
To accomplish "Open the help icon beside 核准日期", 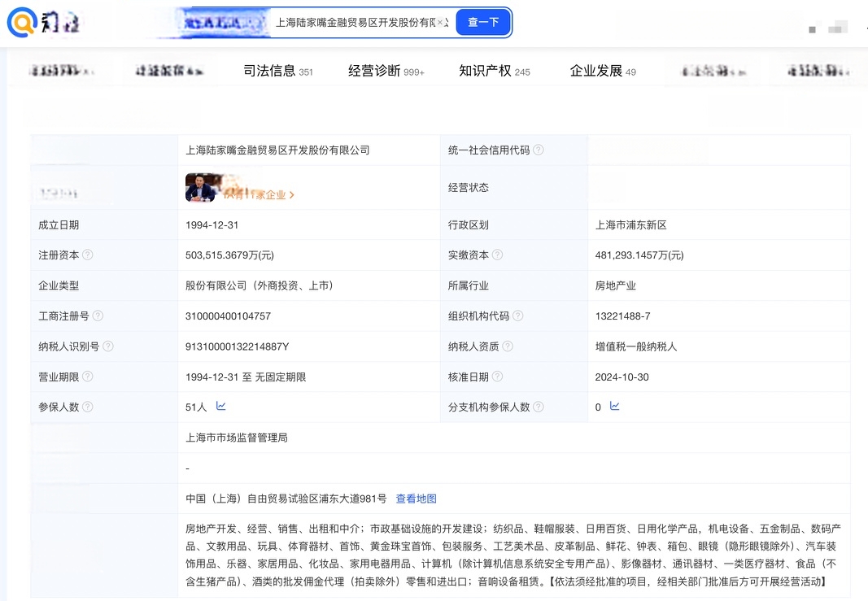I will point(497,377).
